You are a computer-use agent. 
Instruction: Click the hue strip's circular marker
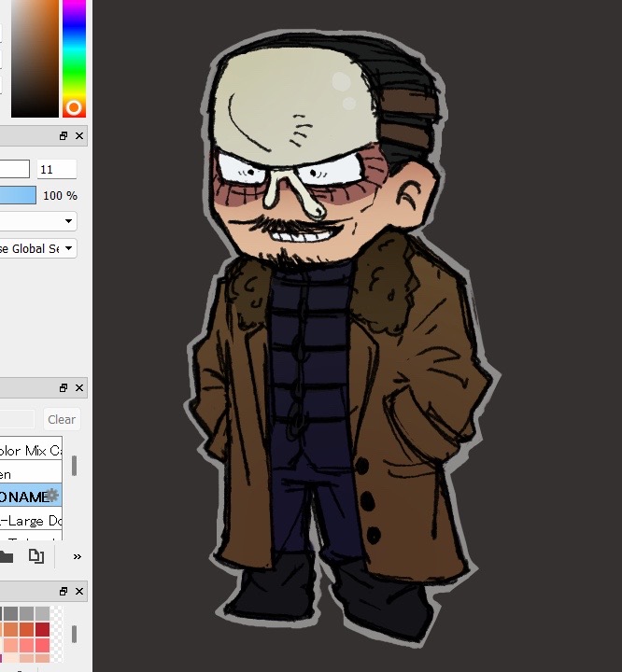(74, 107)
